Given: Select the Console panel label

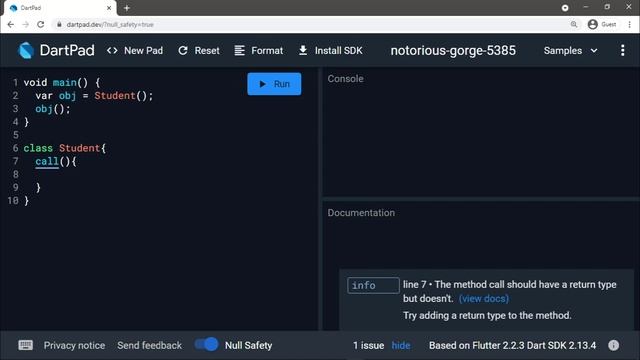Looking at the screenshot, I should pyautogui.click(x=345, y=79).
